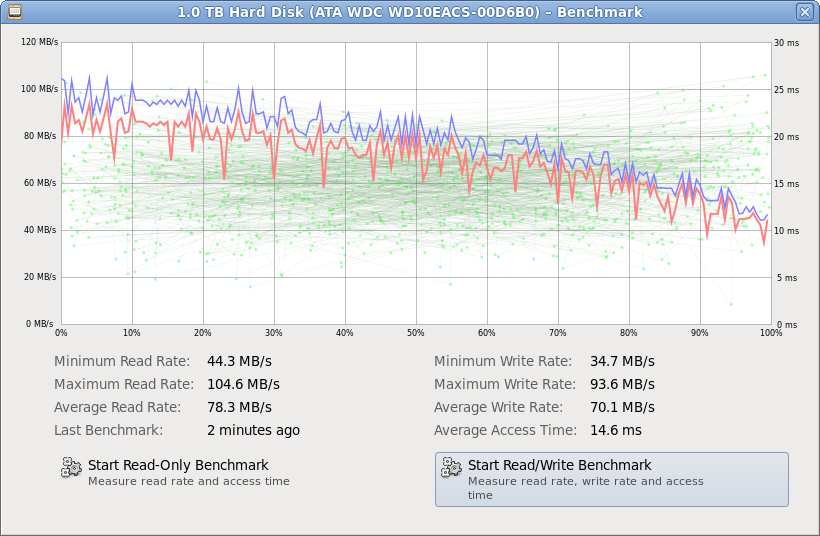Click the 30 ms label on the right axis

pos(786,43)
